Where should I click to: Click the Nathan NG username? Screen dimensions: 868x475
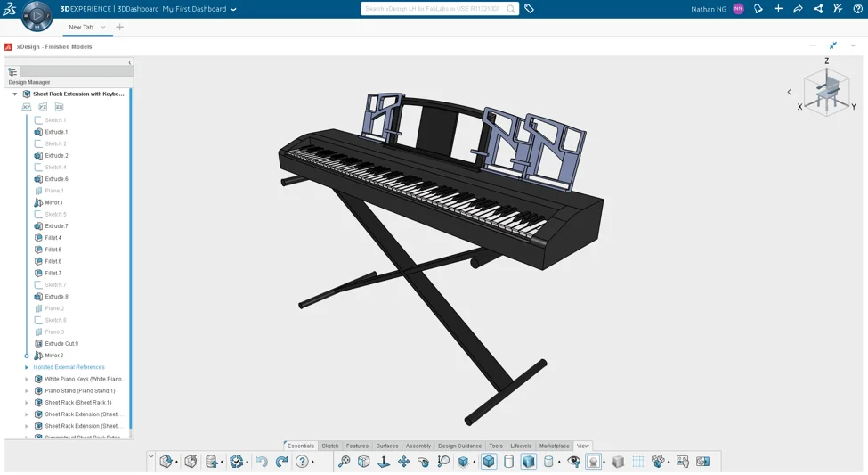pyautogui.click(x=709, y=10)
